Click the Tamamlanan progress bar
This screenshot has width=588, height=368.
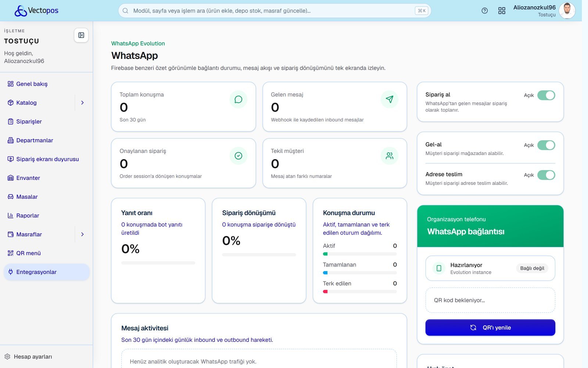point(360,273)
